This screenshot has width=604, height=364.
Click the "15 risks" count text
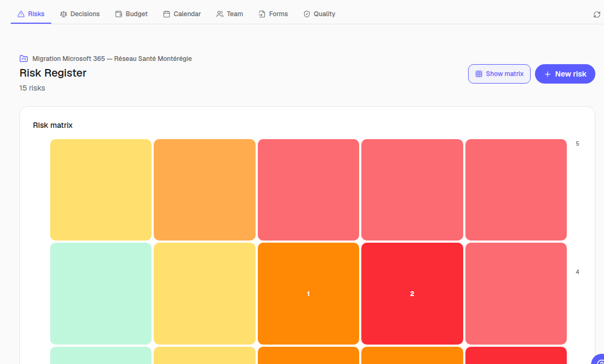pyautogui.click(x=32, y=88)
